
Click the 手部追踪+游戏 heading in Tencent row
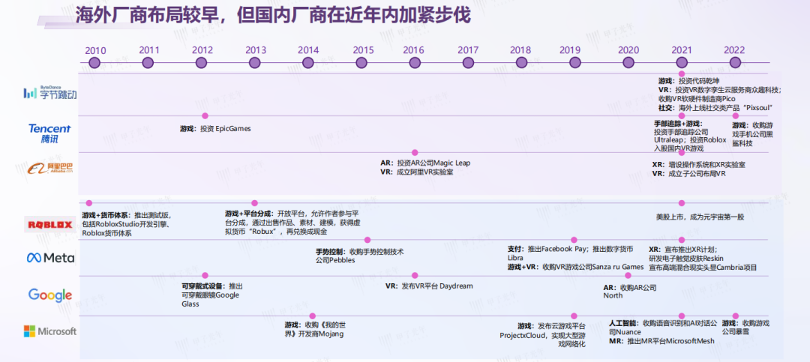[x=678, y=124]
